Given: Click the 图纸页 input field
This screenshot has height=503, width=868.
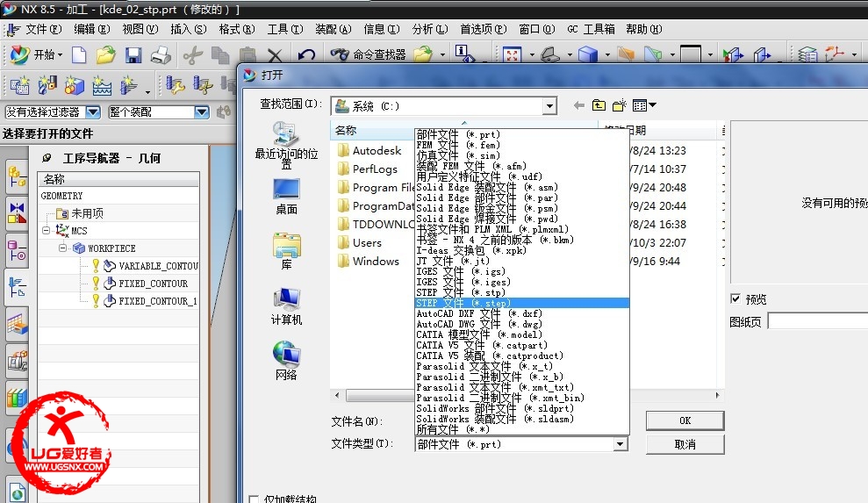Looking at the screenshot, I should (818, 321).
